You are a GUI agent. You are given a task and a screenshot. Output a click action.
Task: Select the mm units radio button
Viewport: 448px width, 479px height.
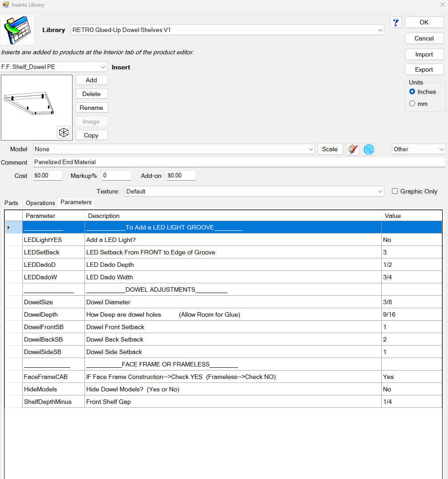(x=412, y=104)
